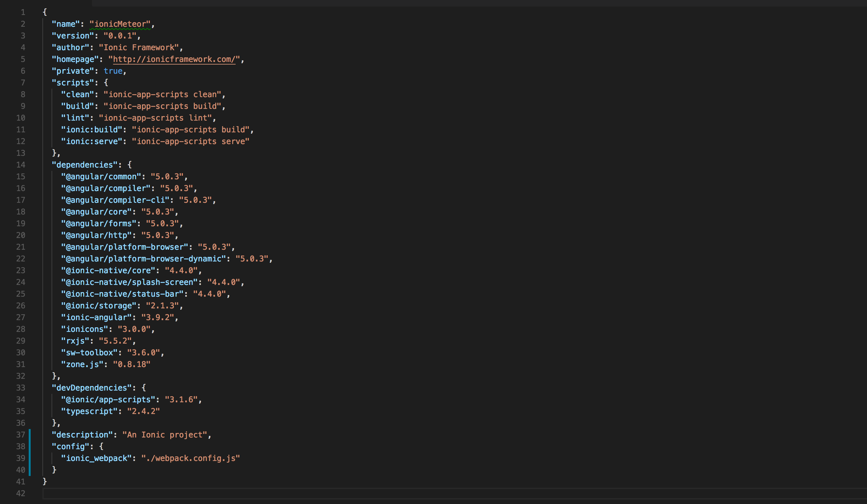Click the "ionic:build" key
The height and width of the screenshot is (504, 867).
[x=92, y=130]
